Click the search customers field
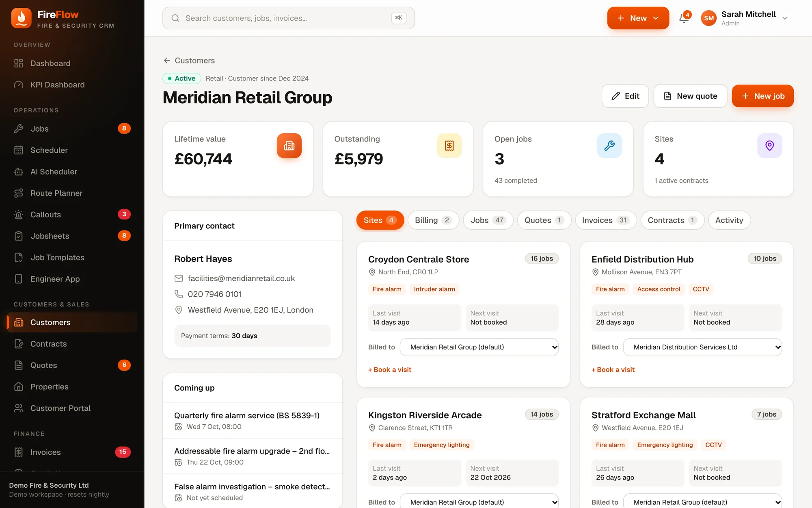Image resolution: width=812 pixels, height=508 pixels. (x=289, y=18)
